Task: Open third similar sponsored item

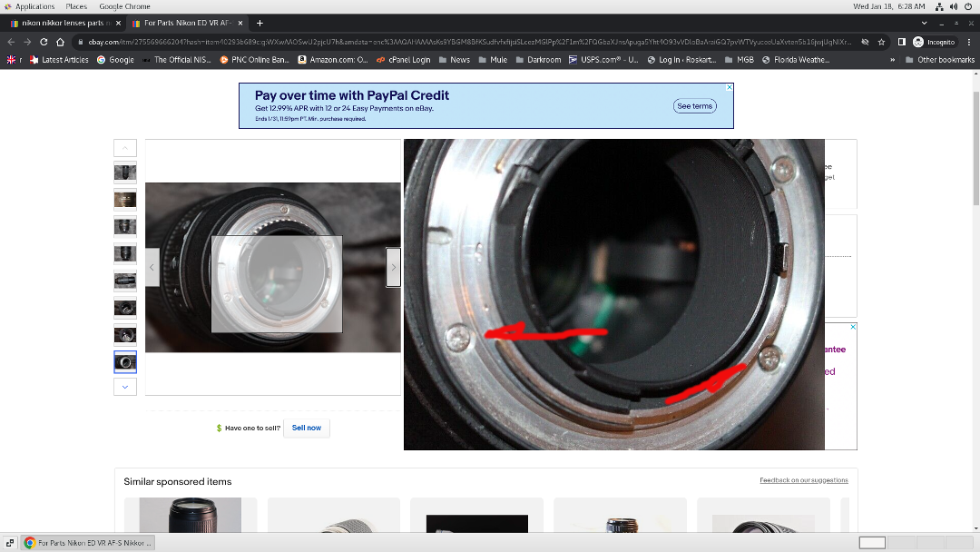Action: point(477,515)
